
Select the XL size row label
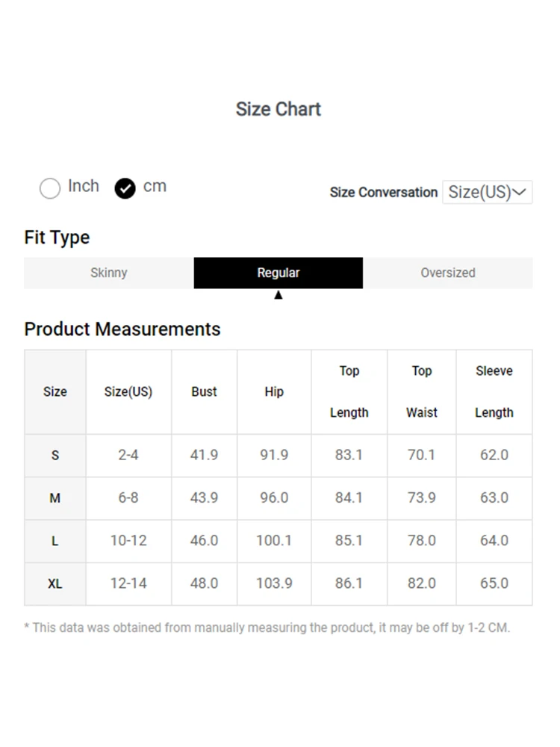[55, 584]
